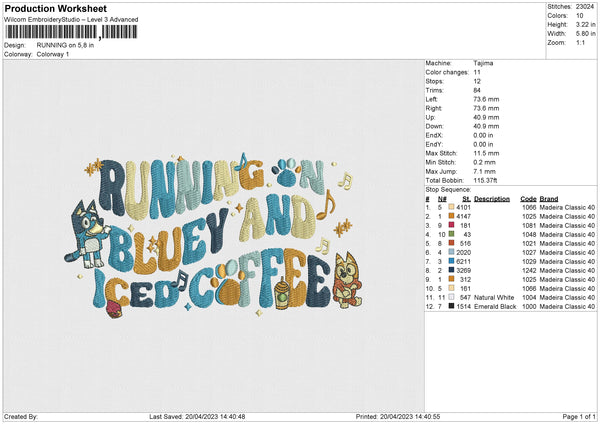Click the Max Jump value 7.1 mm
The image size is (600, 424).
tap(484, 171)
